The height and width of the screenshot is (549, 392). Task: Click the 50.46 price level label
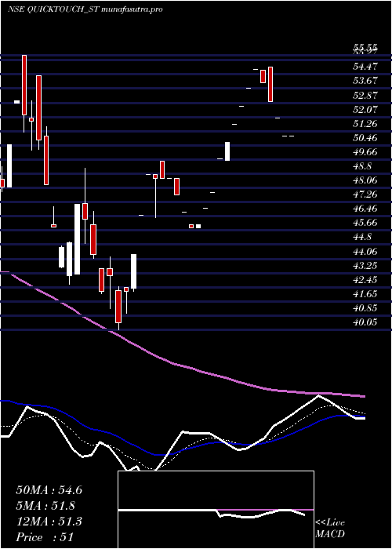365,138
